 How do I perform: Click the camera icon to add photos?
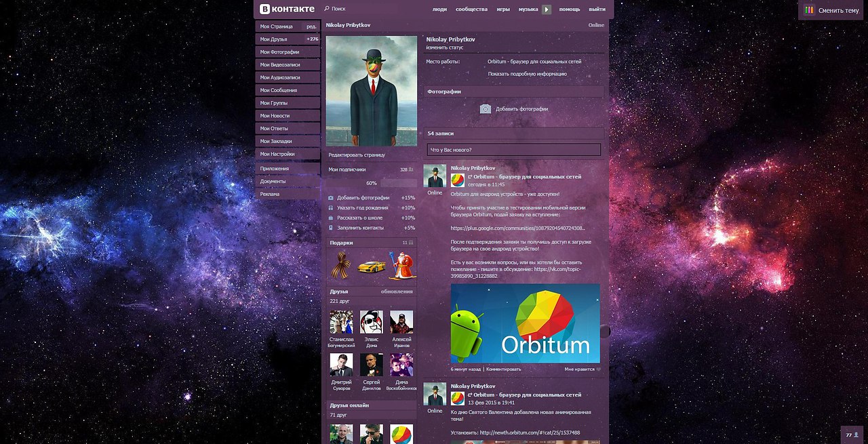pyautogui.click(x=486, y=108)
